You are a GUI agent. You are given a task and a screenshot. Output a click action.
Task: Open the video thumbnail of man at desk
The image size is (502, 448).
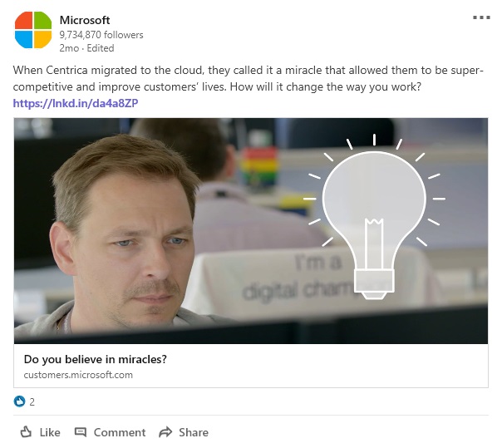click(251, 230)
